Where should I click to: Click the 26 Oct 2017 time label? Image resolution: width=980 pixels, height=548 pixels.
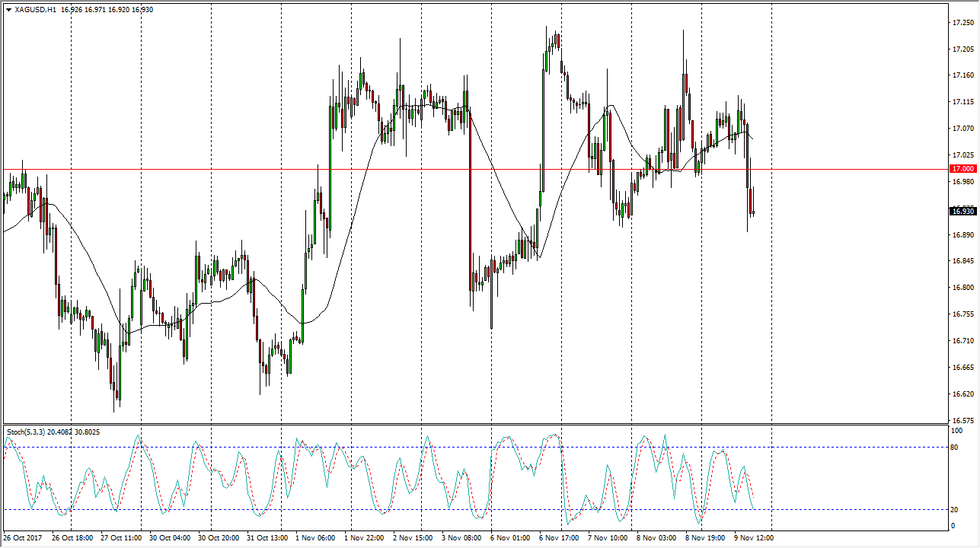point(23,538)
